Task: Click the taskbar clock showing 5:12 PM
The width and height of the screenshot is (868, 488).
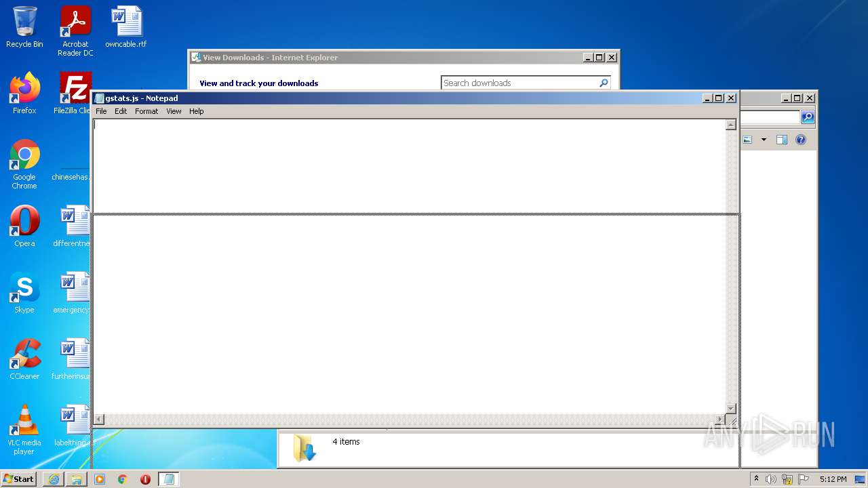Action: pyautogui.click(x=833, y=479)
